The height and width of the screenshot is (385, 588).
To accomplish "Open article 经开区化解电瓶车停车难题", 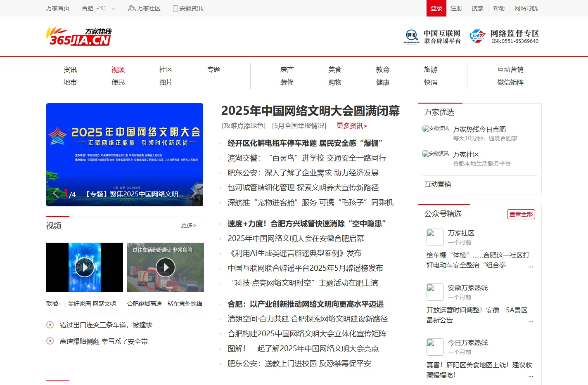I will [x=305, y=143].
